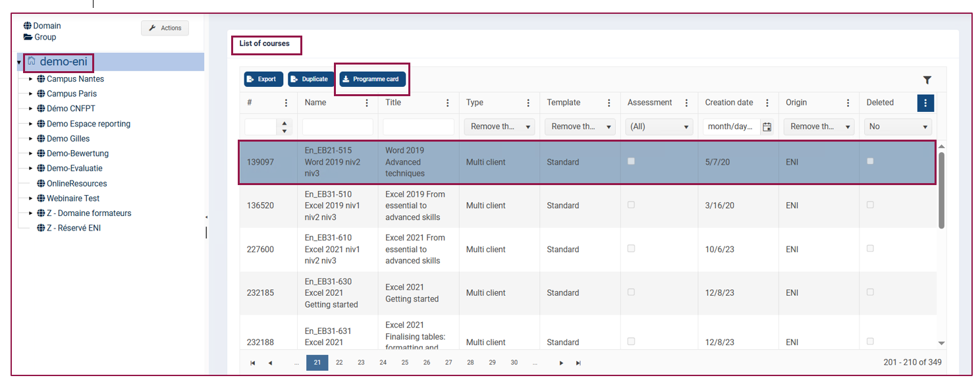
Task: Open column menu for # column
Action: [x=286, y=103]
